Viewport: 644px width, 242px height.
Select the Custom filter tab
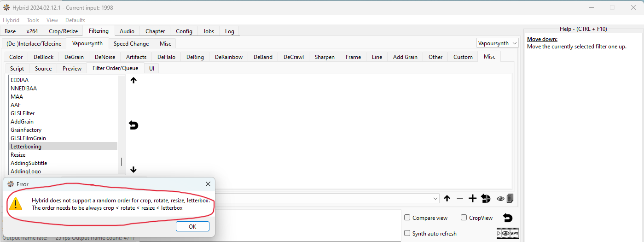(463, 57)
